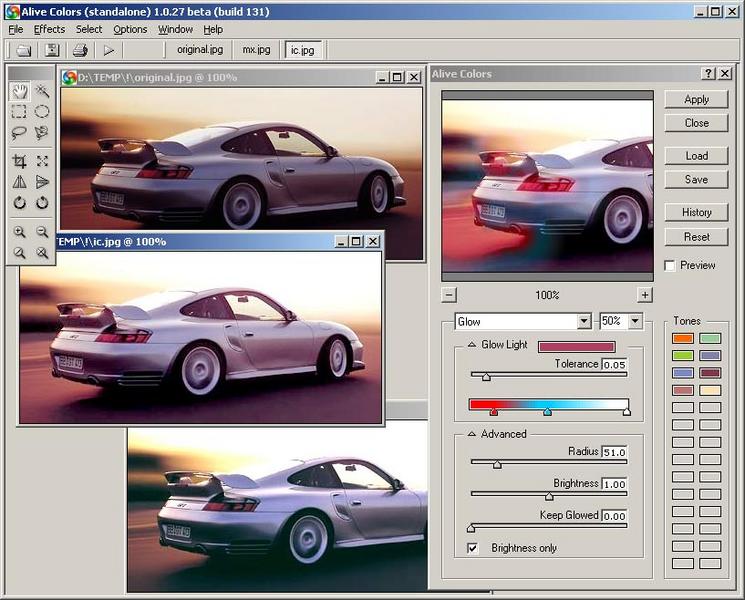Switch to the ic.jpg tab

pyautogui.click(x=303, y=50)
